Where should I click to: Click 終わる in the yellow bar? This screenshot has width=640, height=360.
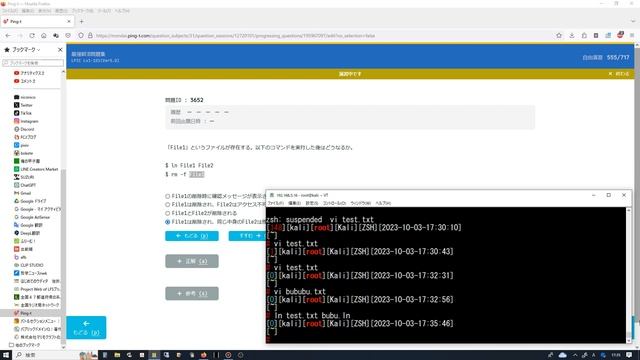pyautogui.click(x=619, y=74)
